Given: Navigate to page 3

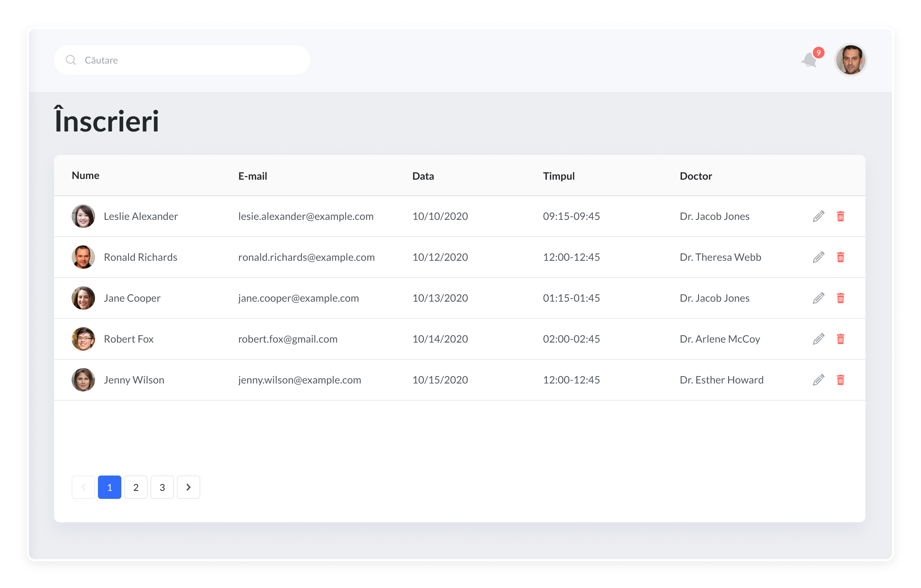Looking at the screenshot, I should point(162,487).
